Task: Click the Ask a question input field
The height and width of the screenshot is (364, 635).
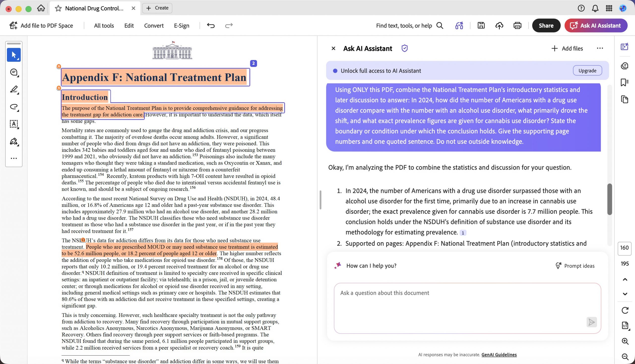Action: 467,308
